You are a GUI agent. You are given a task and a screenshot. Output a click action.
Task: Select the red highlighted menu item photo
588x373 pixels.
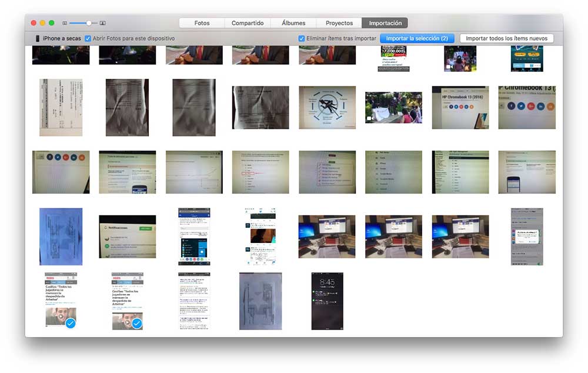(260, 172)
